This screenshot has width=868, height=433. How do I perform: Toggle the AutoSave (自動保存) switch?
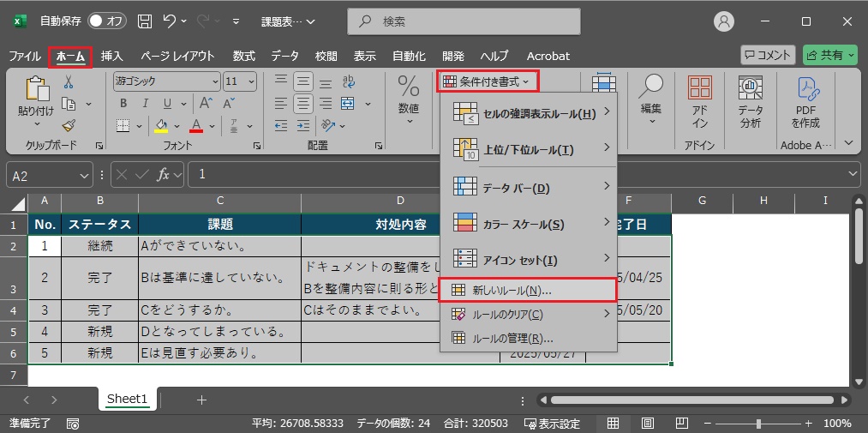pyautogui.click(x=106, y=21)
